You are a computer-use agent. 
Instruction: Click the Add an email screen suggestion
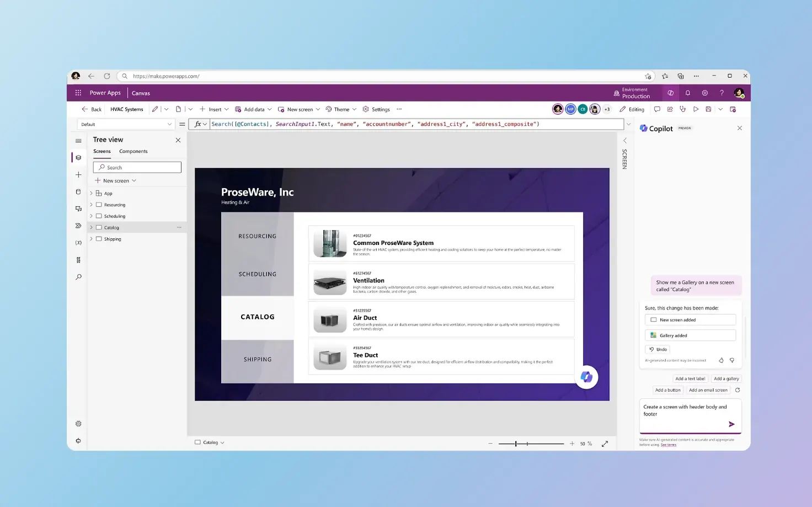[x=708, y=390]
